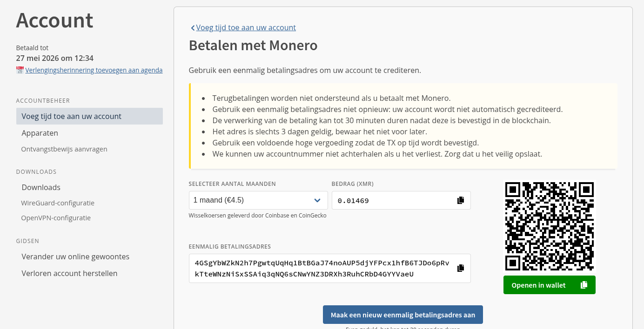Open WireGuard-configuratie page

pos(58,203)
